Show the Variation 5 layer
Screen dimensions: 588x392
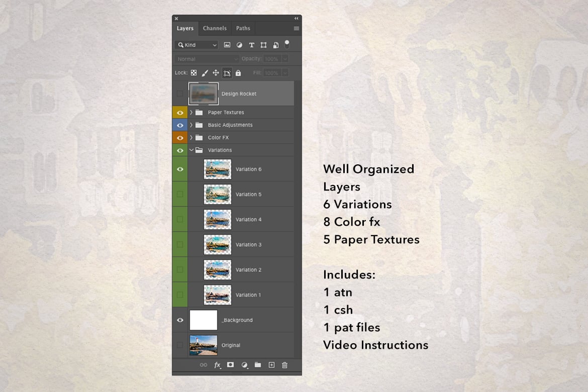pyautogui.click(x=180, y=194)
